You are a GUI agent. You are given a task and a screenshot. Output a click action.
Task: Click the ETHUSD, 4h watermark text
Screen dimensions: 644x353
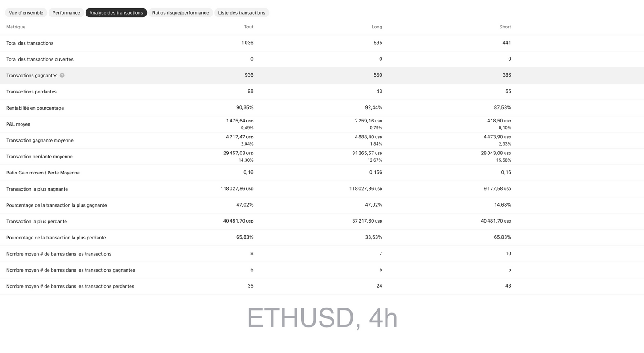[x=322, y=317]
